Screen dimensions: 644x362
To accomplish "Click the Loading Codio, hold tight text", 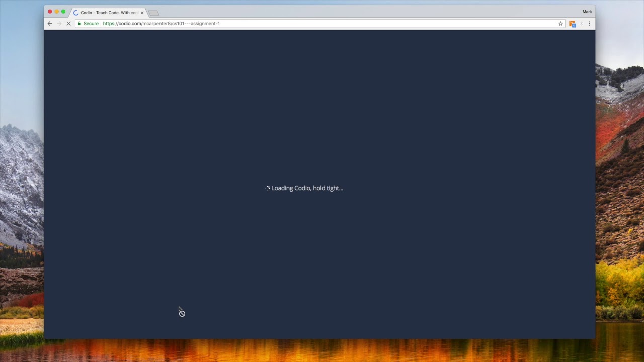I will coord(307,188).
